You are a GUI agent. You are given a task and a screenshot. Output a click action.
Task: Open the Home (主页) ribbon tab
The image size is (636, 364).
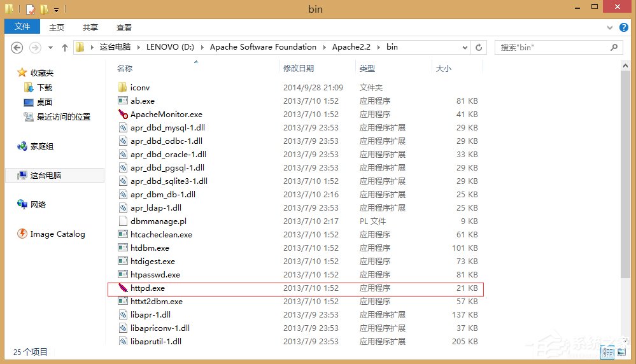[57, 27]
